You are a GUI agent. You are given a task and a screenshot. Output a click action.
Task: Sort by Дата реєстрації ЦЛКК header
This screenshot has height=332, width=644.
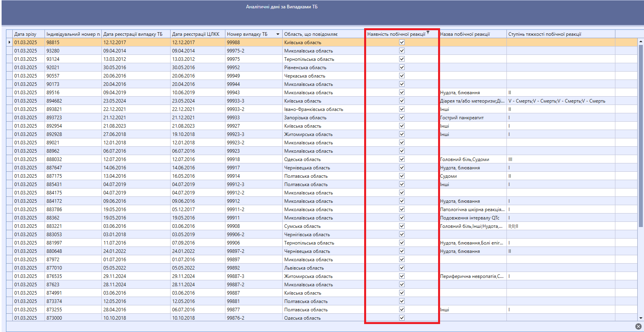coord(198,34)
